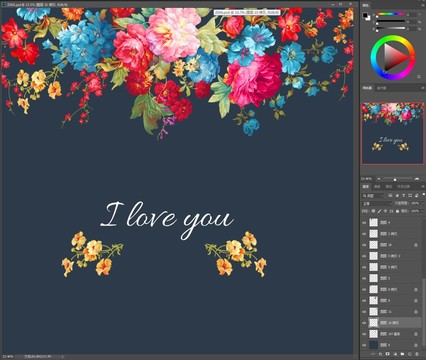Select the white background color swatch
This screenshot has width=426, height=360.
coord(368,19)
